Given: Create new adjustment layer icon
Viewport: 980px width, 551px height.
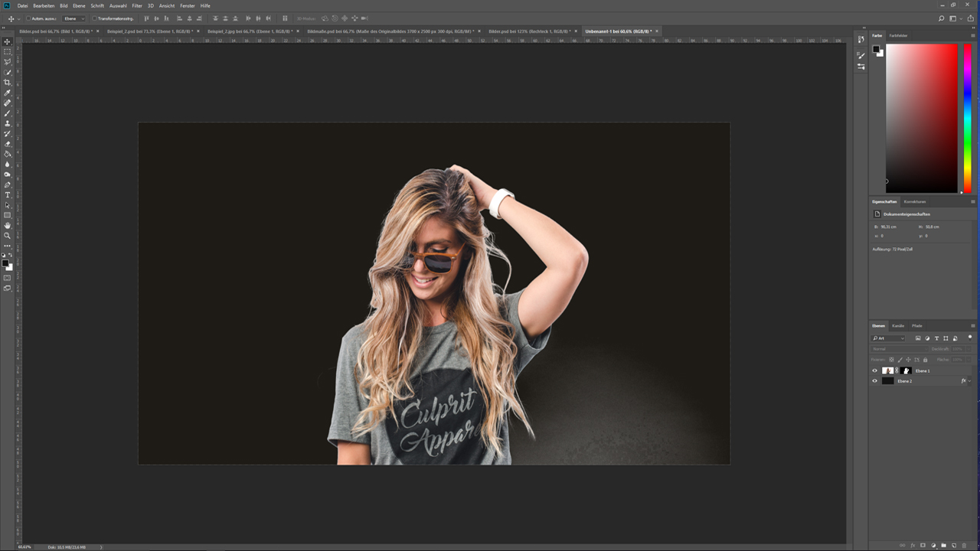Looking at the screenshot, I should pos(933,546).
